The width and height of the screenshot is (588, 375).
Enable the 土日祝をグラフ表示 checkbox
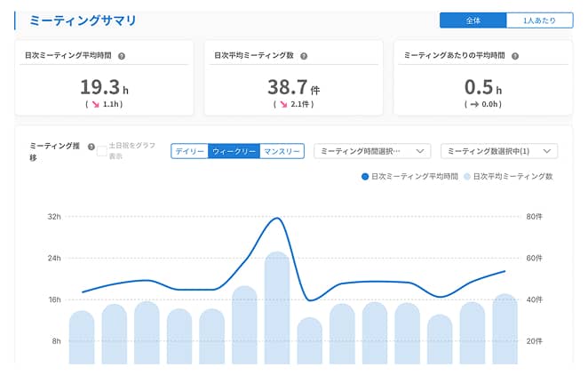pos(101,151)
